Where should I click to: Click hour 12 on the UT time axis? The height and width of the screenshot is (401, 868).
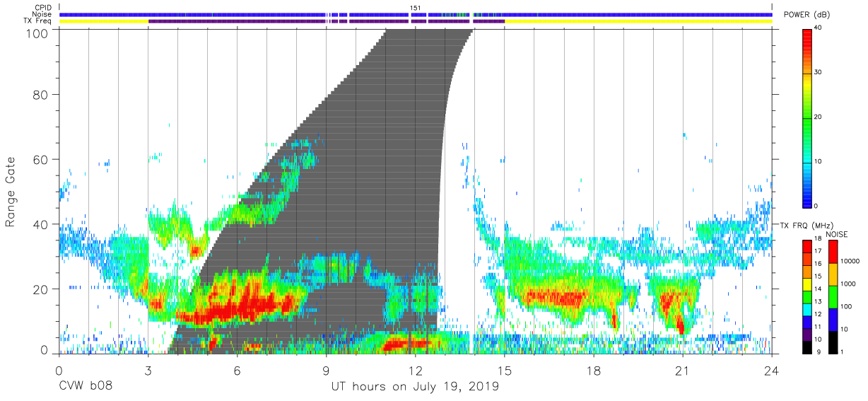415,371
